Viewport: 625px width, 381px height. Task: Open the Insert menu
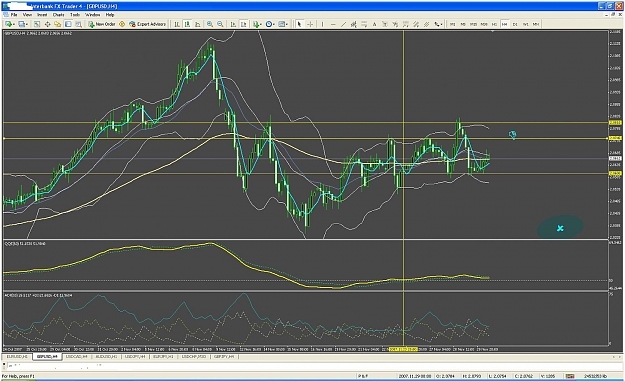pyautogui.click(x=42, y=15)
